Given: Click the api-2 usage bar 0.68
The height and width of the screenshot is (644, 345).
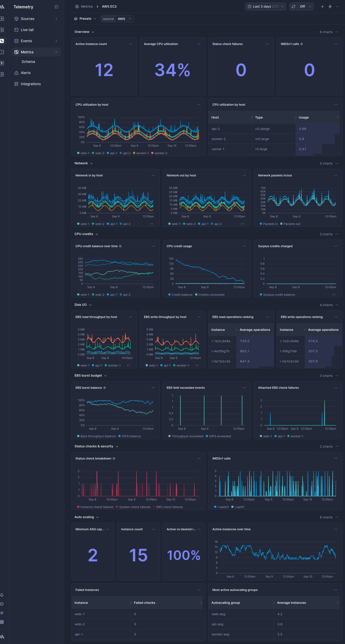Looking at the screenshot, I should [x=318, y=129].
